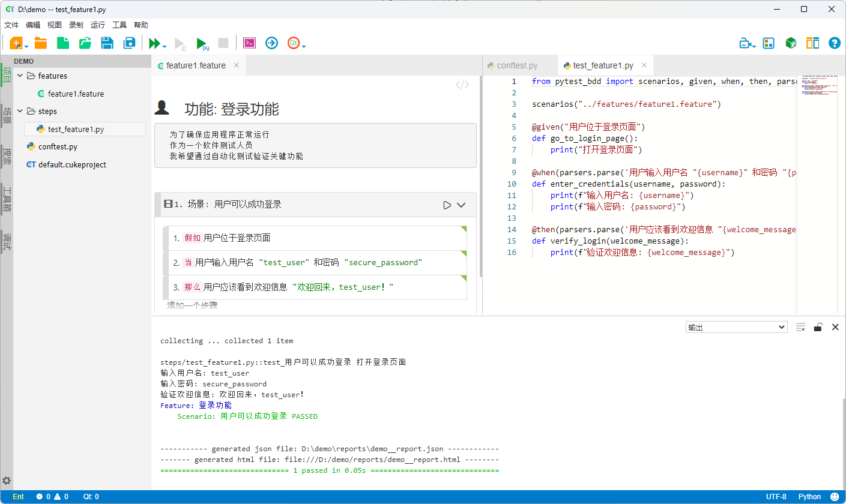Screen dimensions: 846x504
Task: Click the blue video recorder icon
Action: click(x=745, y=43)
